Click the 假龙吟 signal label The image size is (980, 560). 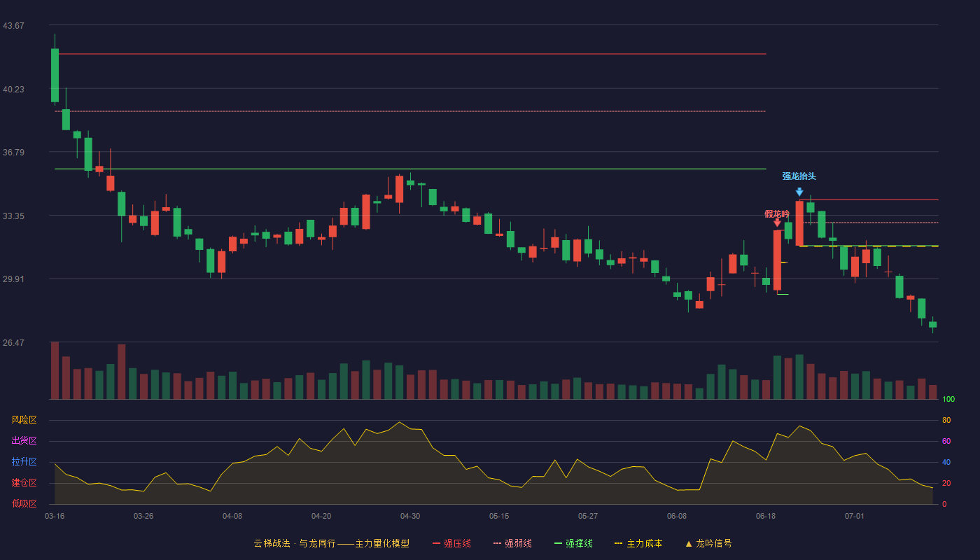tap(777, 214)
